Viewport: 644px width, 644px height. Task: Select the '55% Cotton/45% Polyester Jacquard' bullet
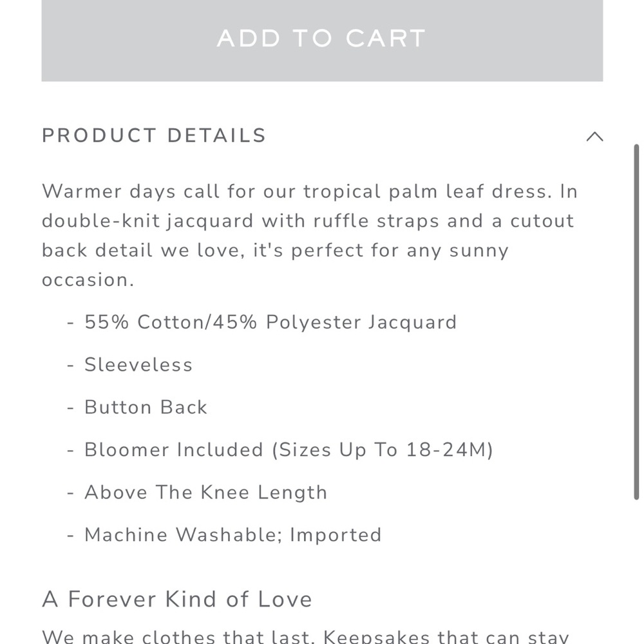[270, 322]
